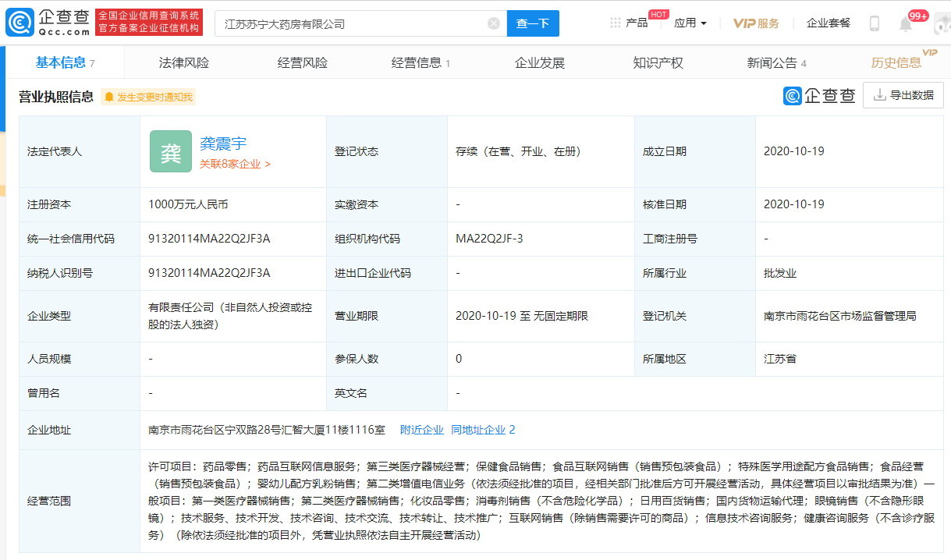Open the 知识产权 tab
This screenshot has height=560, width=951.
tap(658, 63)
